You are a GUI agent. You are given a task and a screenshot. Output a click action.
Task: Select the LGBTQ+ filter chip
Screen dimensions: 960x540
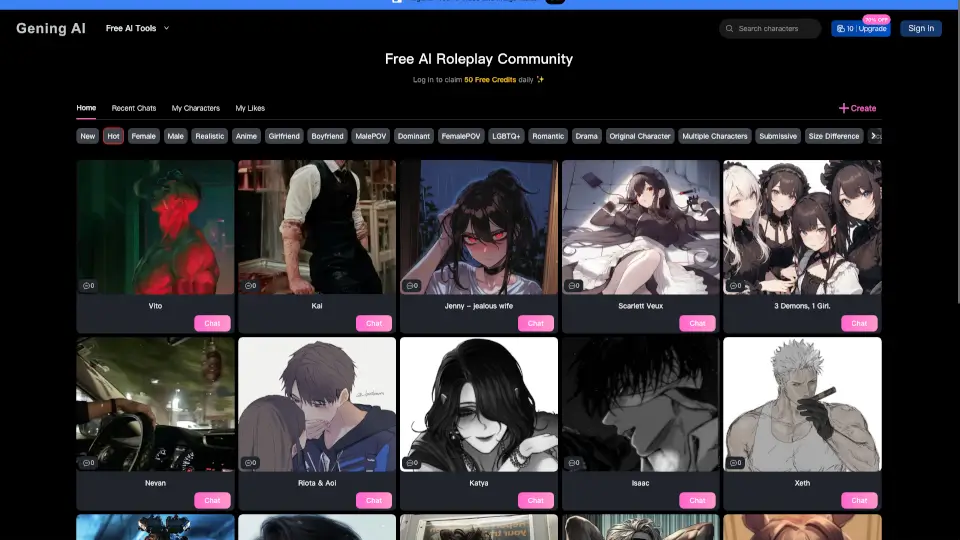point(507,136)
